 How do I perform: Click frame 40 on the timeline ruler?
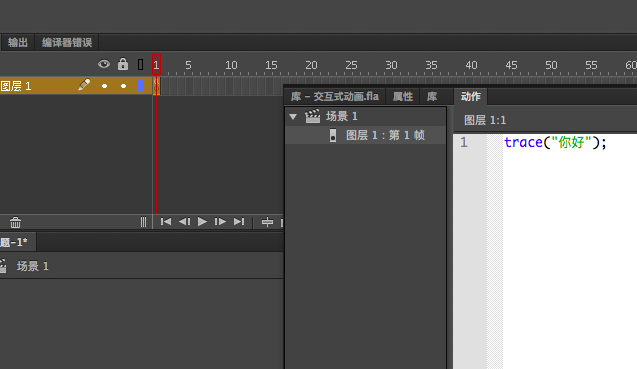[x=471, y=65]
